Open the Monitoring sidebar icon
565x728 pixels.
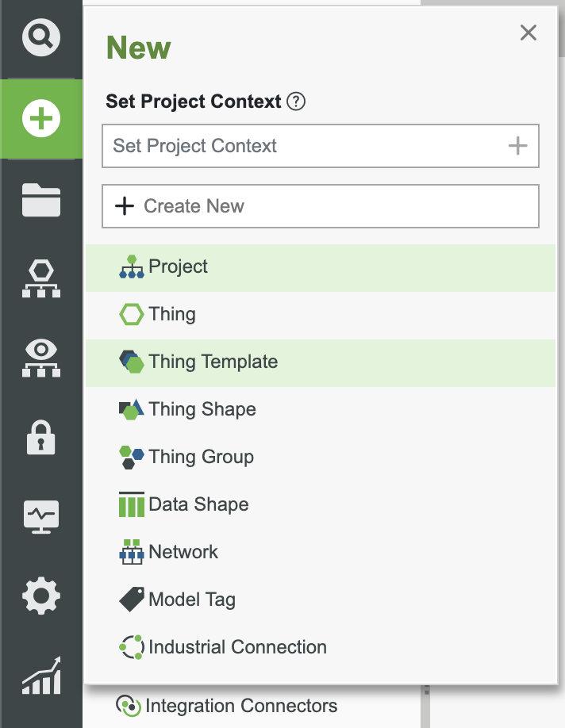[40, 516]
